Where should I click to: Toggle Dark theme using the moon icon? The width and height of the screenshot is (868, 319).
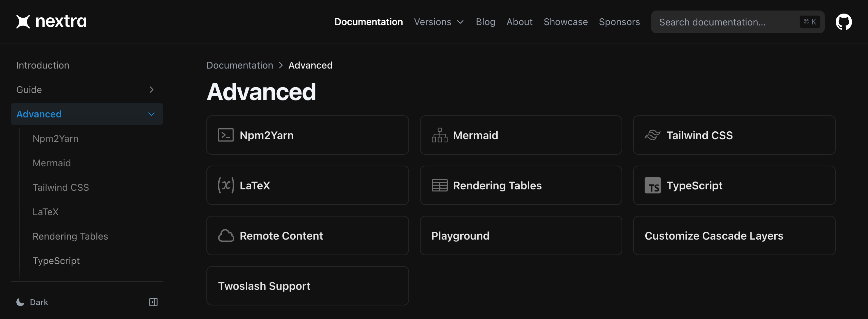20,302
